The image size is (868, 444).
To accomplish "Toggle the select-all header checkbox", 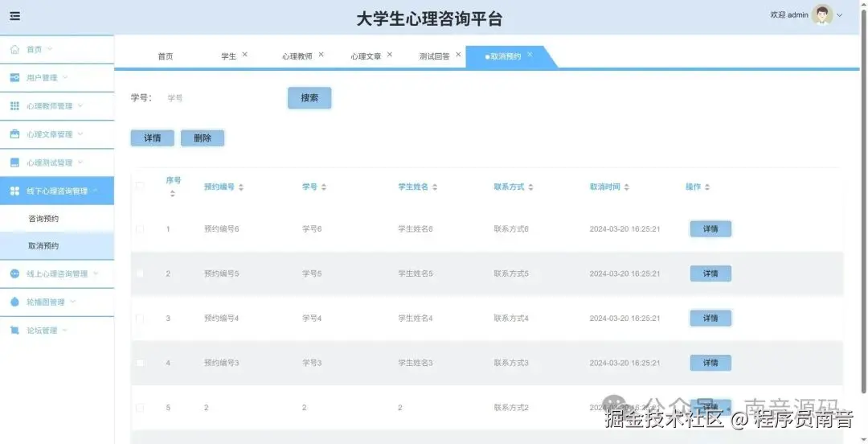I will pos(140,187).
